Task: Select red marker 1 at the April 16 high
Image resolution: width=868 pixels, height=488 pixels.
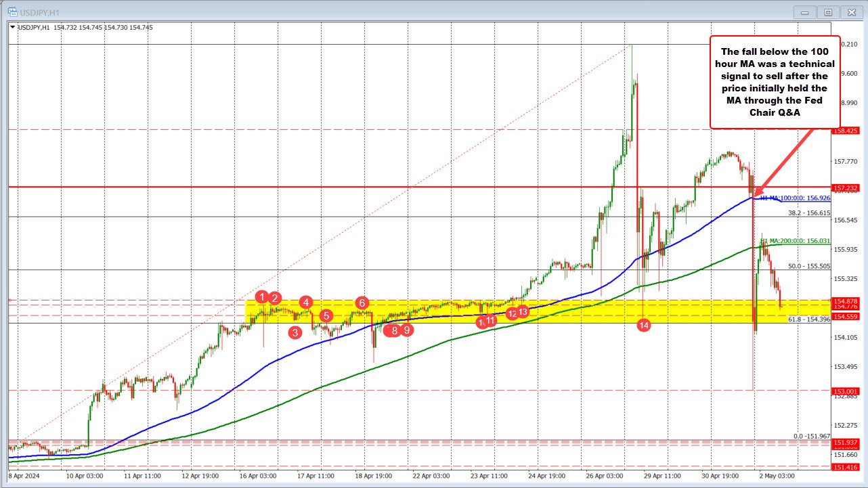Action: [262, 298]
